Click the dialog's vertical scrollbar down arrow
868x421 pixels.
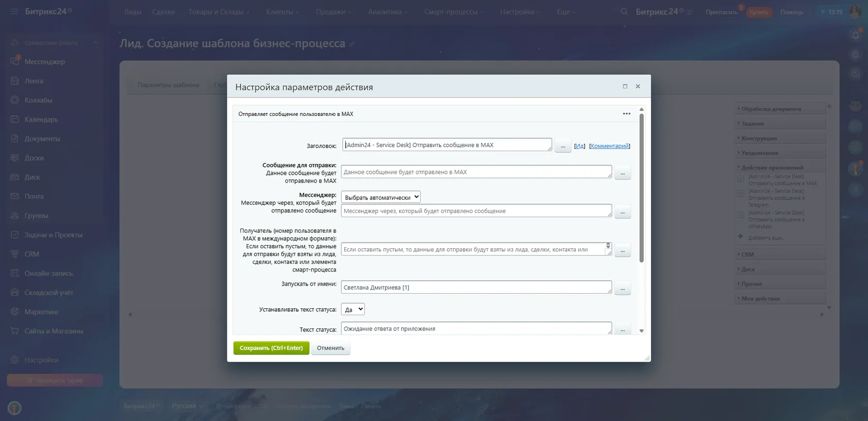coord(642,331)
